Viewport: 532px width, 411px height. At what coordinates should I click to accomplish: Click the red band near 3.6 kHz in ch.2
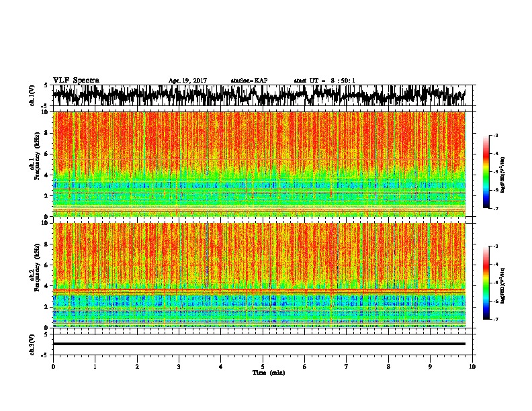pos(259,290)
